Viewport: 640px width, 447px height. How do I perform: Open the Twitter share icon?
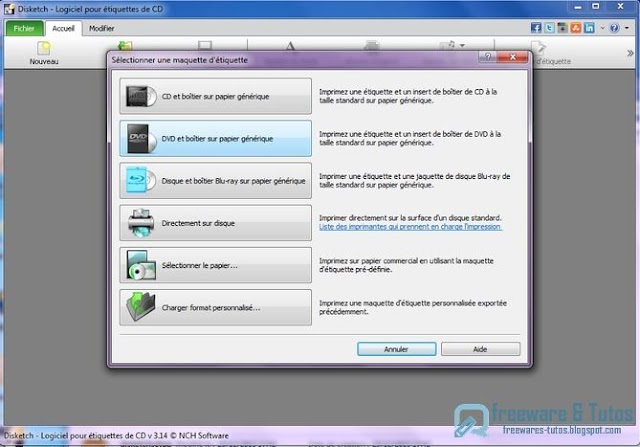pos(549,28)
